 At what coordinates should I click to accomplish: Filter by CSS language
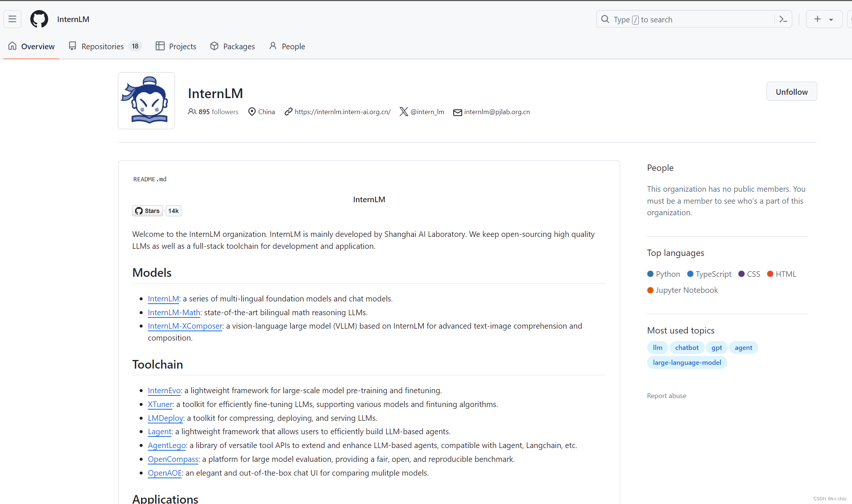(x=749, y=274)
